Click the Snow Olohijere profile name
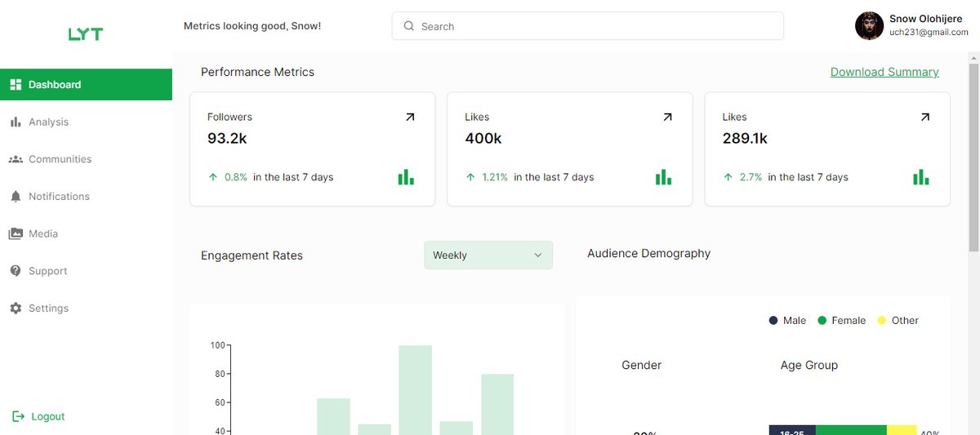This screenshot has width=980, height=435. (x=925, y=19)
